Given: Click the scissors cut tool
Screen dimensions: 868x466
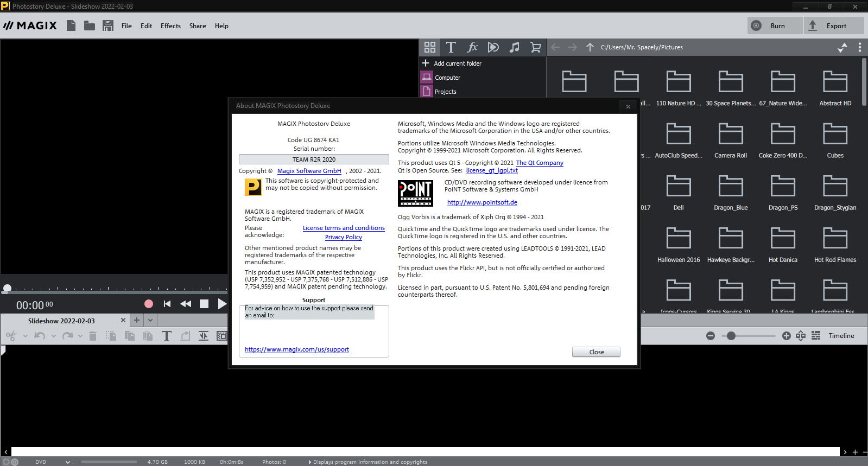Looking at the screenshot, I should coord(11,336).
